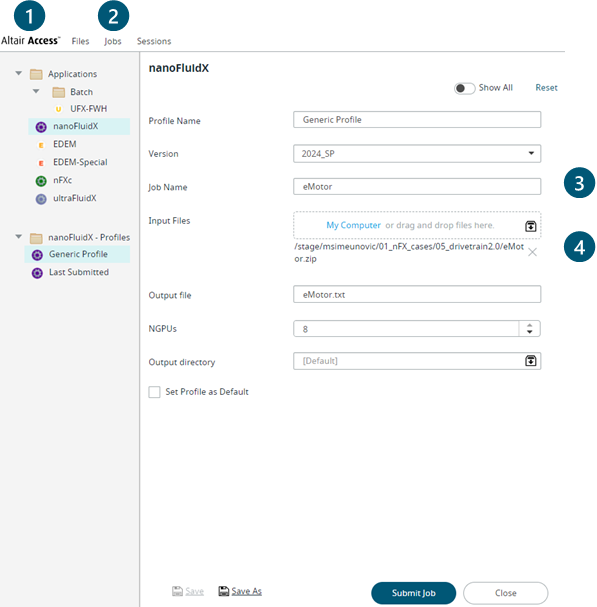Open the Jobs tab
597x607 pixels.
pos(113,41)
